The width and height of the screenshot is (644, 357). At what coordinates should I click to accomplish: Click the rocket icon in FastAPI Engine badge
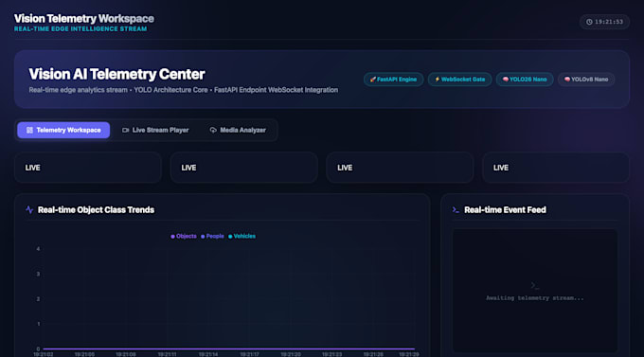tap(373, 80)
